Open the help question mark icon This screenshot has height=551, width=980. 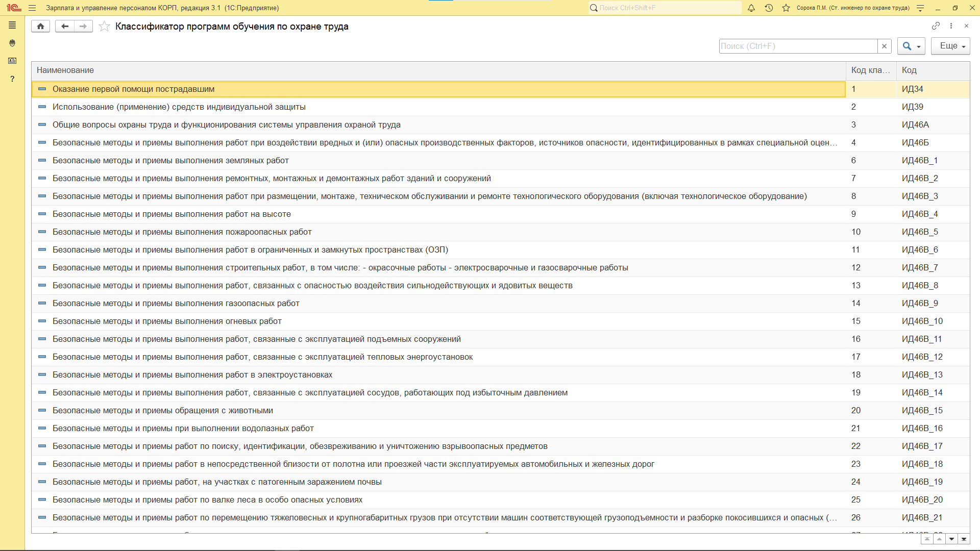click(12, 79)
